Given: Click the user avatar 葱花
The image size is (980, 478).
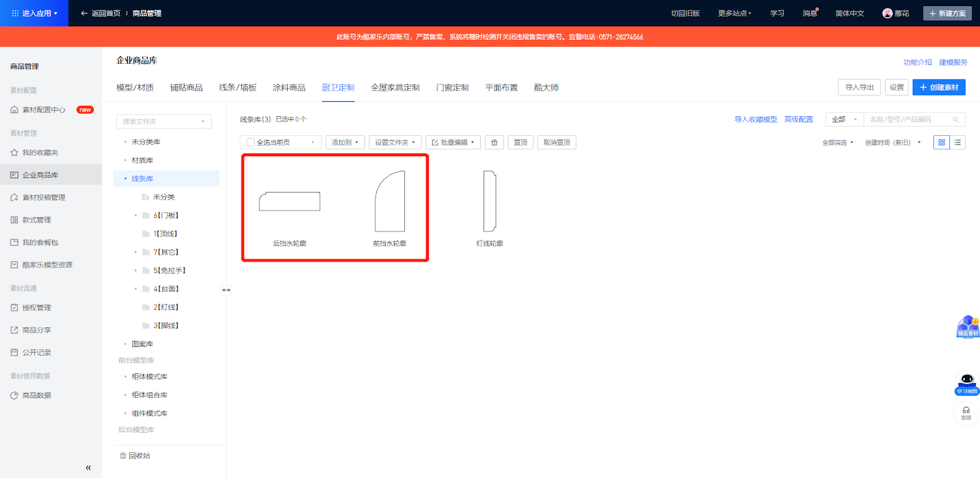Looking at the screenshot, I should pos(888,13).
